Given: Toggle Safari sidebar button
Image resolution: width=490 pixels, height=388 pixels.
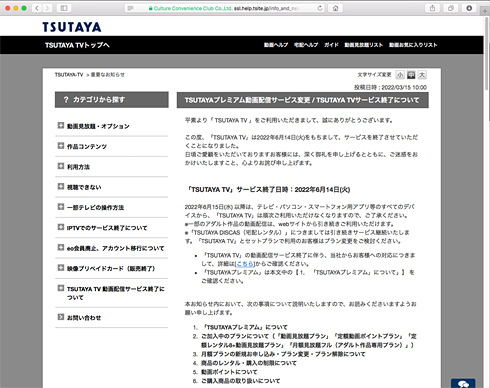Looking at the screenshot, I should [x=64, y=8].
